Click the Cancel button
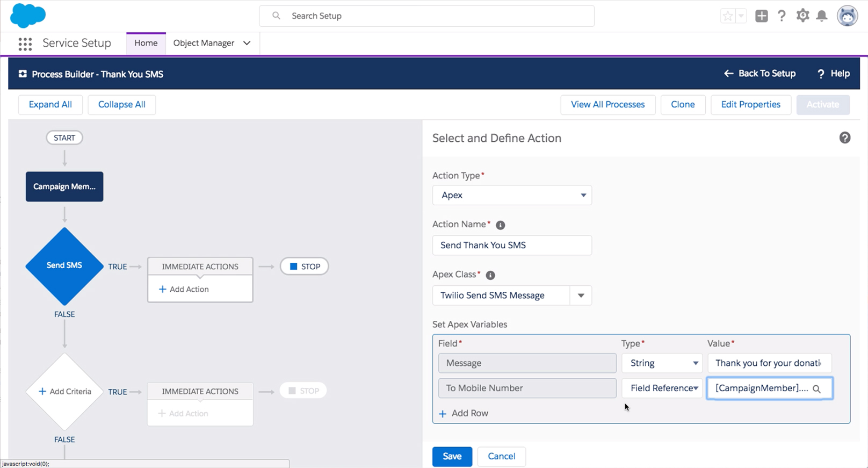This screenshot has width=868, height=468. coord(502,456)
